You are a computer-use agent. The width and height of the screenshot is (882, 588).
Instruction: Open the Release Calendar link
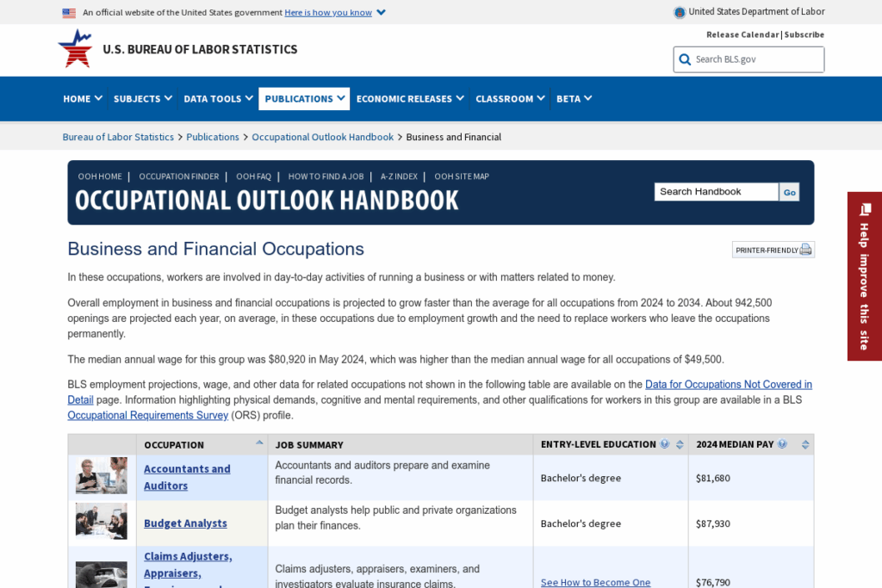pos(742,34)
